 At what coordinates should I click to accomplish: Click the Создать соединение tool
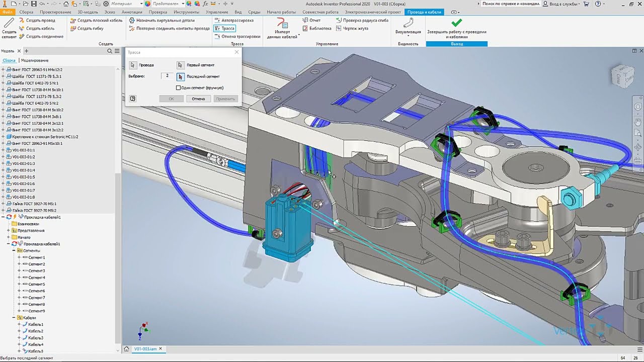tap(41, 37)
